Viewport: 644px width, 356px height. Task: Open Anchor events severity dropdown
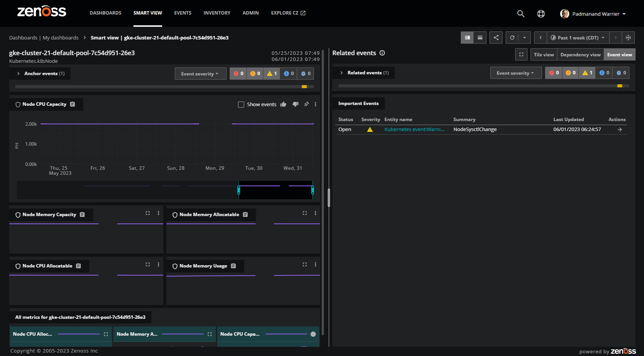click(199, 74)
